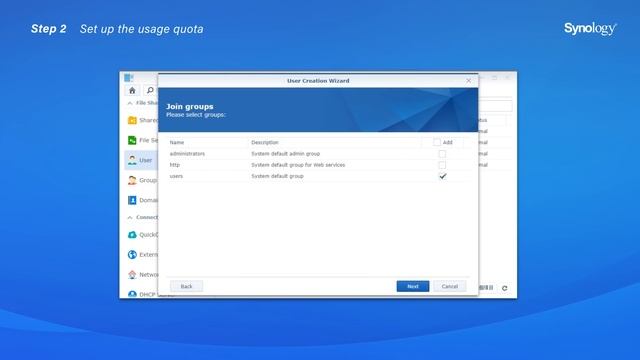Click the Back button
The width and height of the screenshot is (640, 360).
[186, 286]
